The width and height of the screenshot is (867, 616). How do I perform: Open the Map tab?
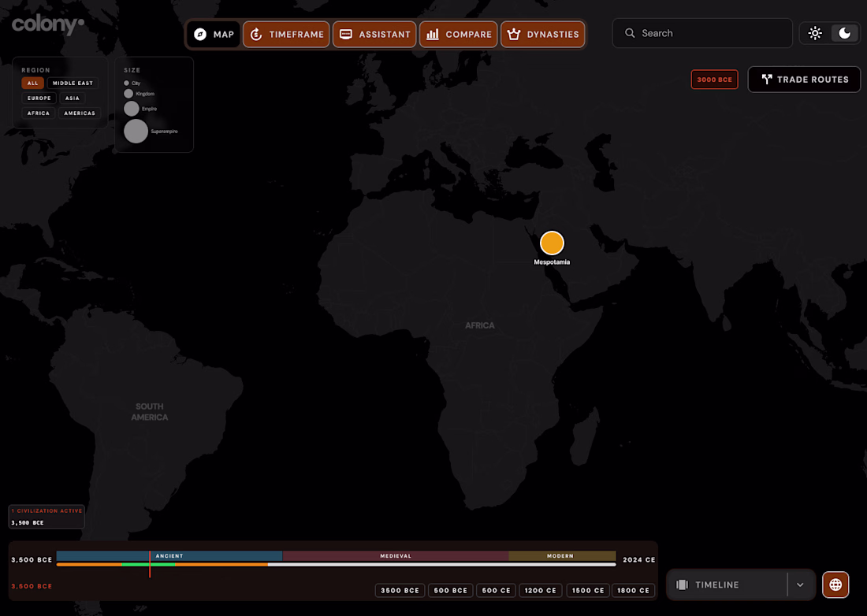coord(214,34)
